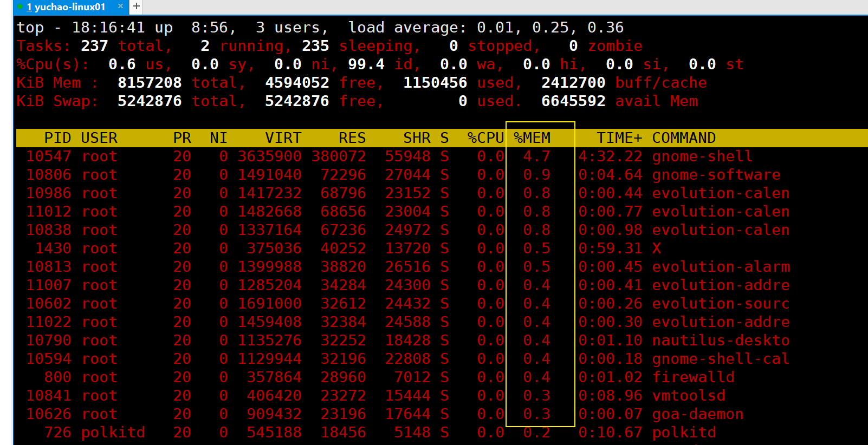This screenshot has width=868, height=445.
Task: Click the goa-daemon command entry
Action: 697,414
